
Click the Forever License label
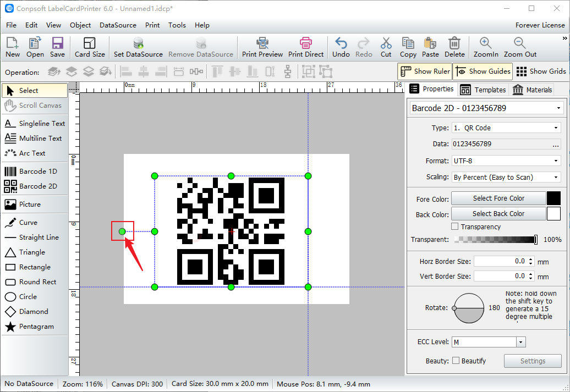click(540, 25)
